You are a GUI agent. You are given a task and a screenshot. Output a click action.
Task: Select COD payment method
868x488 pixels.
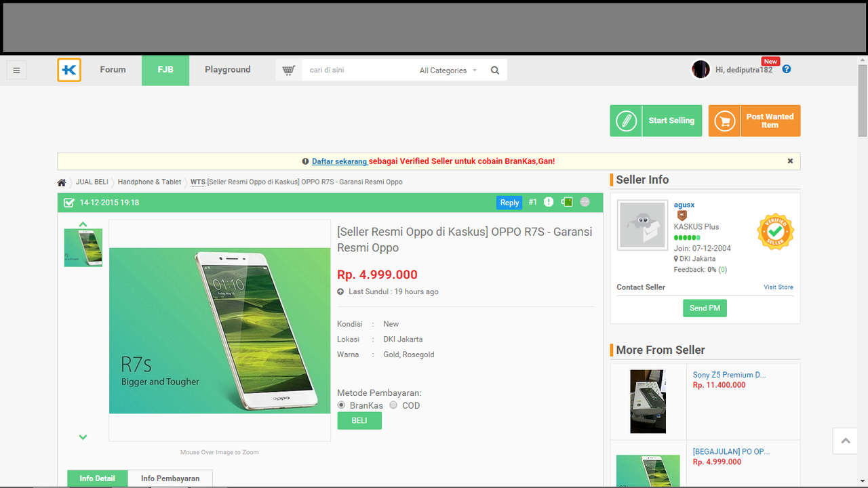click(x=393, y=405)
